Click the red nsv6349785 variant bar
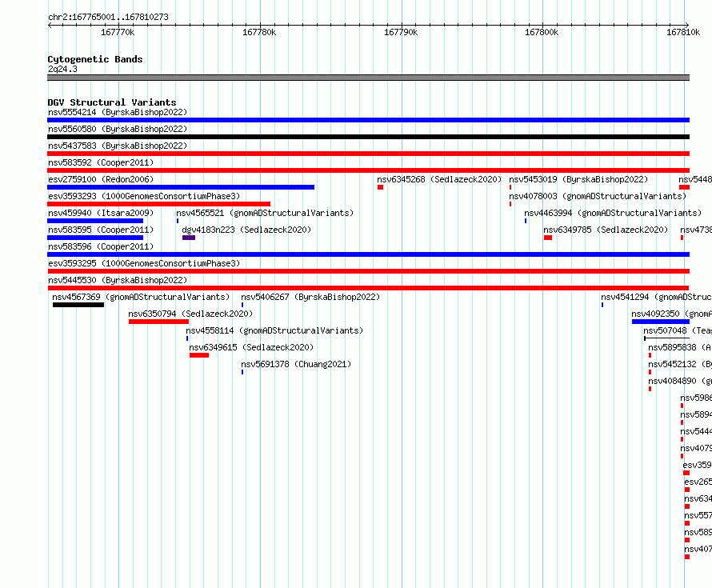 pos(548,238)
